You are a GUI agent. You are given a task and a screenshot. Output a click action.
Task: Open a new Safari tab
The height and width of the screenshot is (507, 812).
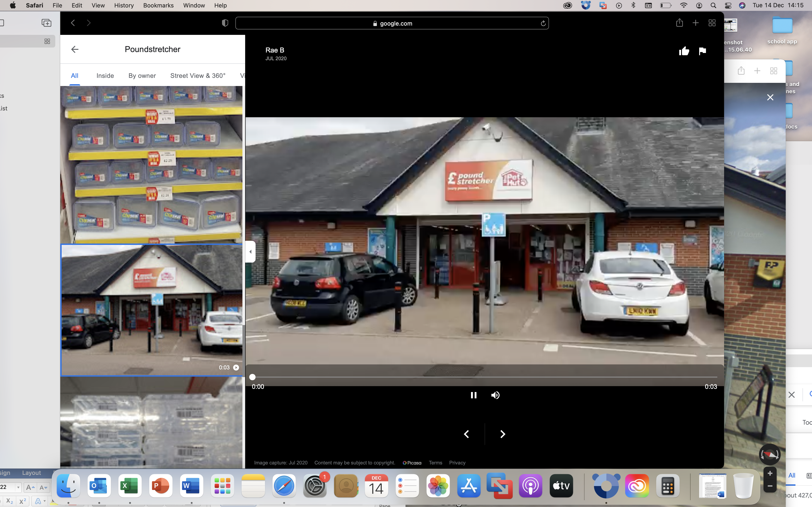696,23
